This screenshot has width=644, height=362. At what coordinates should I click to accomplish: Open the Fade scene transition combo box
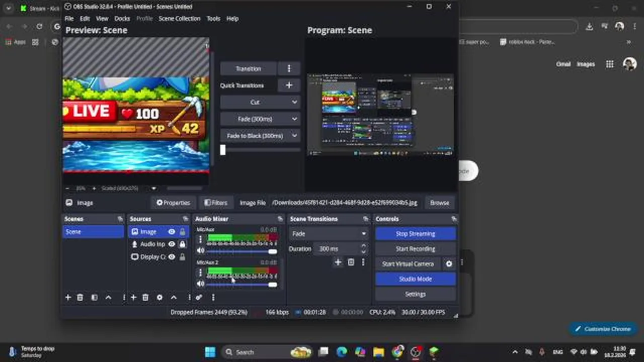tap(329, 234)
